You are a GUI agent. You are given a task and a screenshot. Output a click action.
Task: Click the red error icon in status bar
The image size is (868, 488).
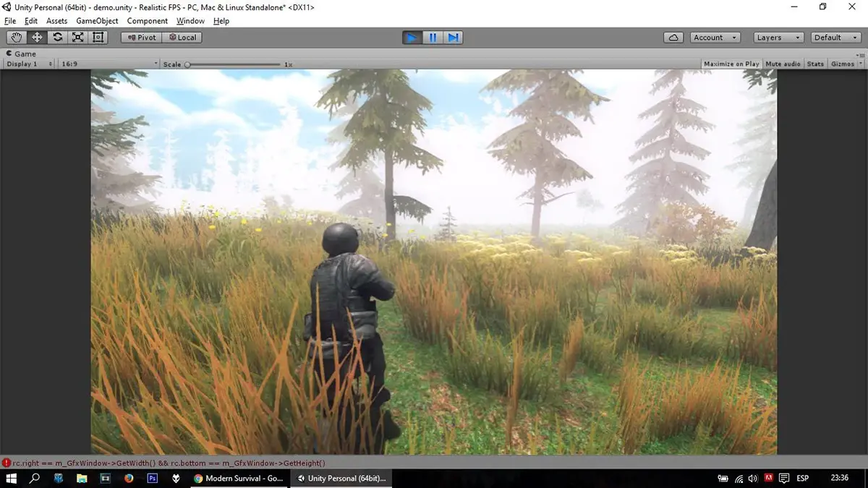pyautogui.click(x=7, y=463)
